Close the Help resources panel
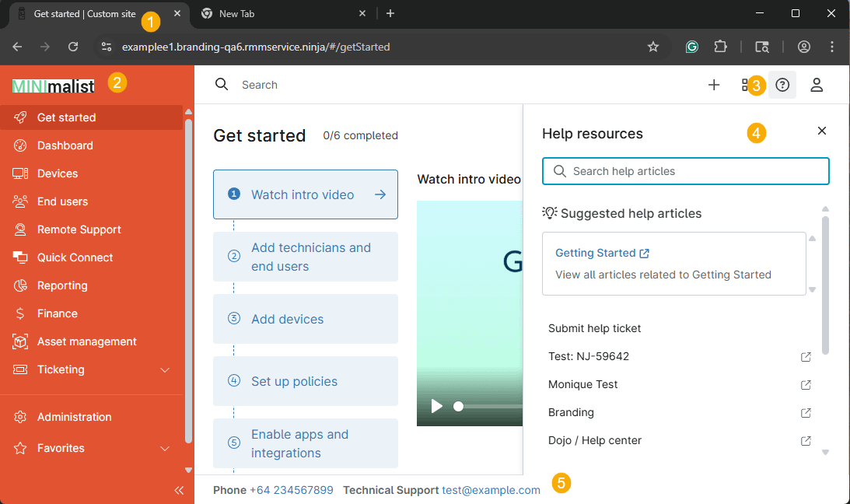850x504 pixels. tap(821, 131)
